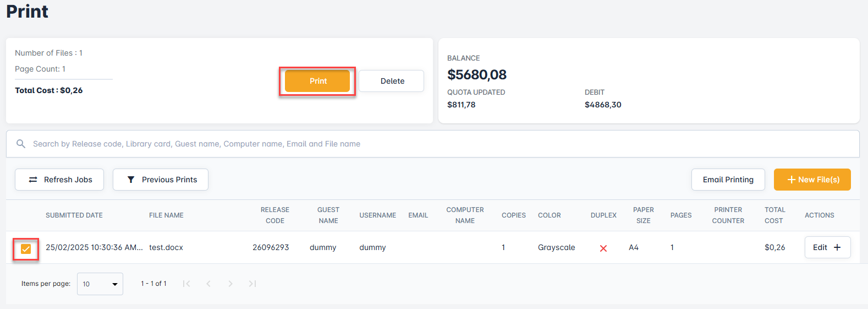The width and height of the screenshot is (868, 309).
Task: Uncheck the test.docx job checkbox
Action: 26,249
